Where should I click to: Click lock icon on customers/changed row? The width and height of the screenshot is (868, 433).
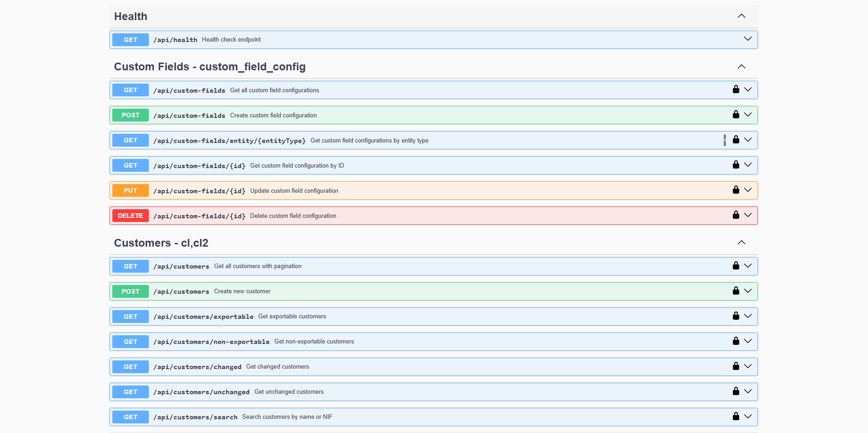tap(736, 366)
